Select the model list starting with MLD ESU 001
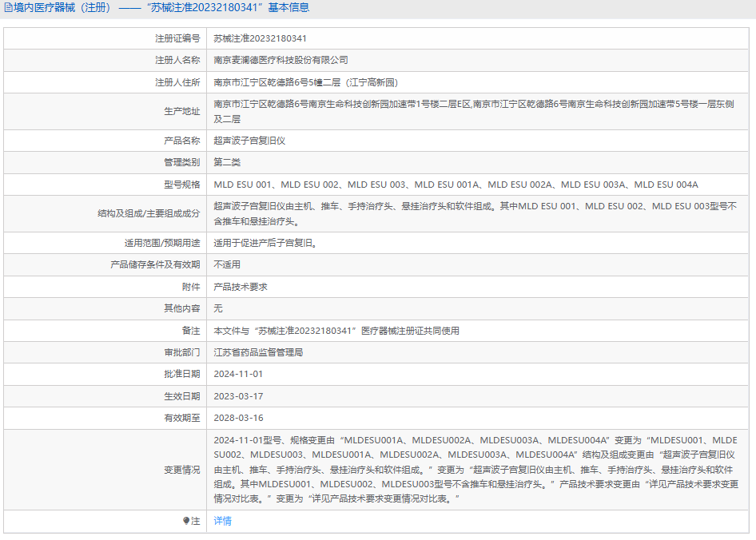 tap(456, 185)
